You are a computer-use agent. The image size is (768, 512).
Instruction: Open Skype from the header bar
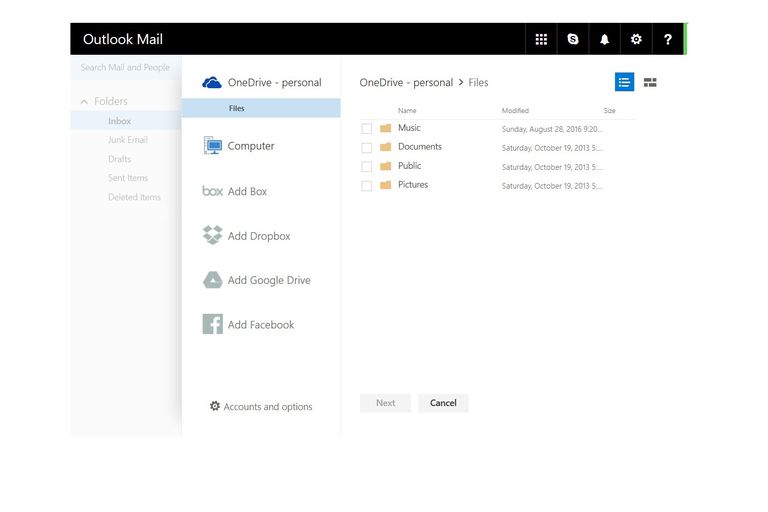[x=573, y=39]
